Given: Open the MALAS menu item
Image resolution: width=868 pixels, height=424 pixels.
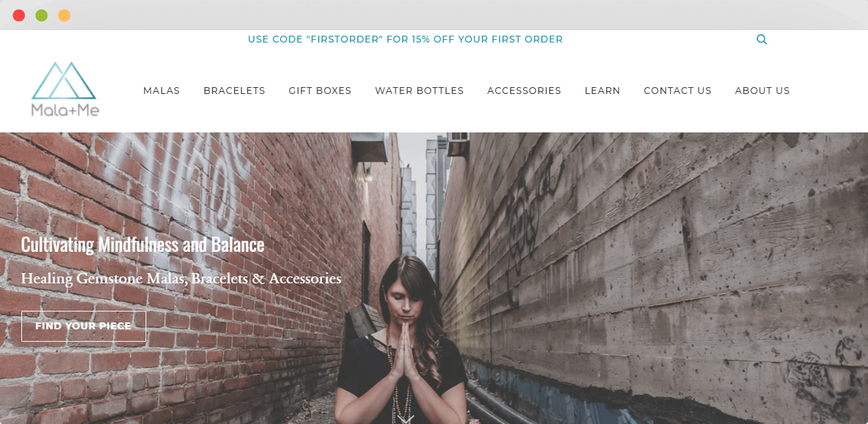Looking at the screenshot, I should point(161,91).
